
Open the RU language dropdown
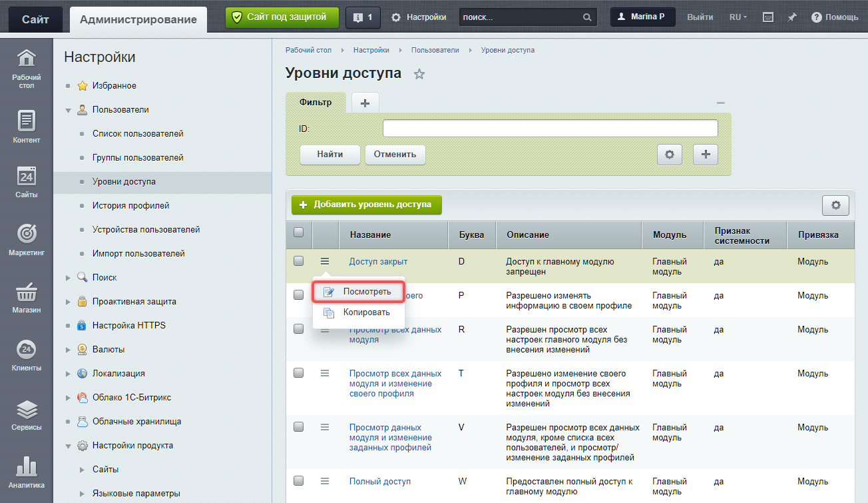coord(738,17)
